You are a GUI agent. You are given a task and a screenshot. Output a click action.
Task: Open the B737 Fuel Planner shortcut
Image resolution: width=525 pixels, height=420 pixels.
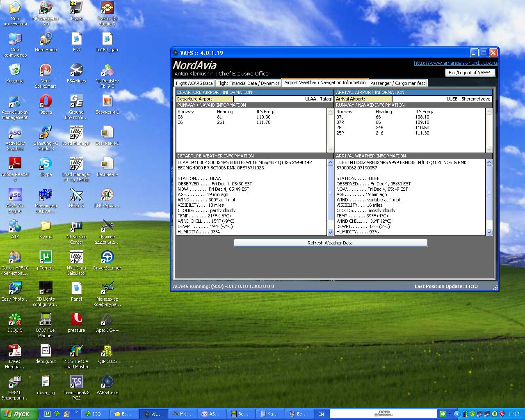46,325
